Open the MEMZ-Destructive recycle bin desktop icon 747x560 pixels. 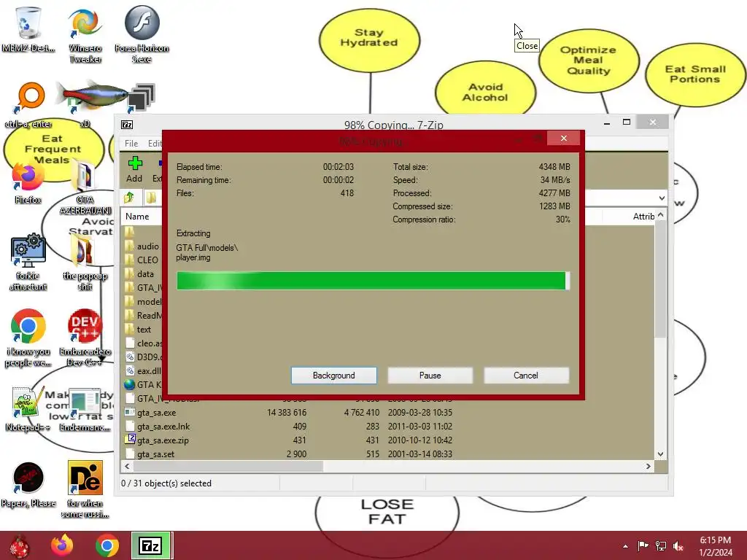tap(28, 28)
